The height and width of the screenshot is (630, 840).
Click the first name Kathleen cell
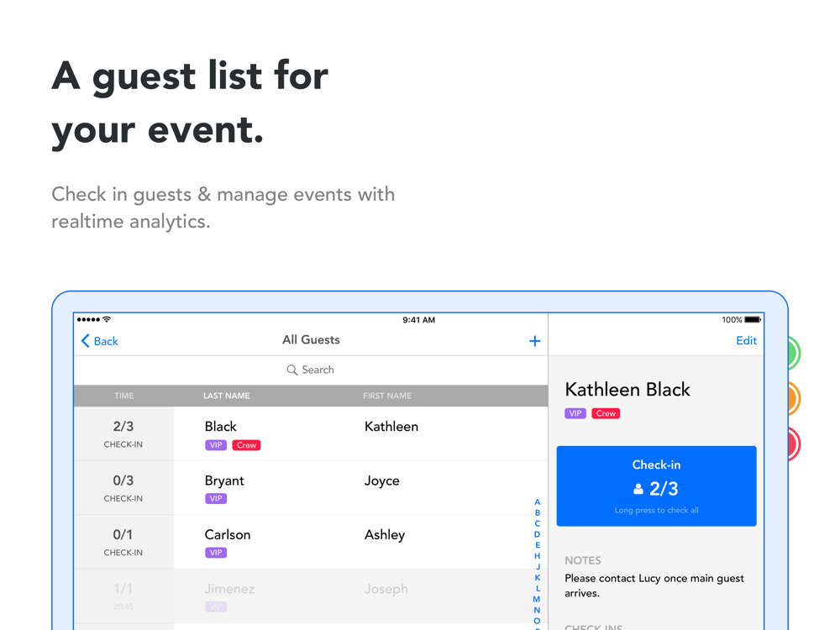pos(391,427)
